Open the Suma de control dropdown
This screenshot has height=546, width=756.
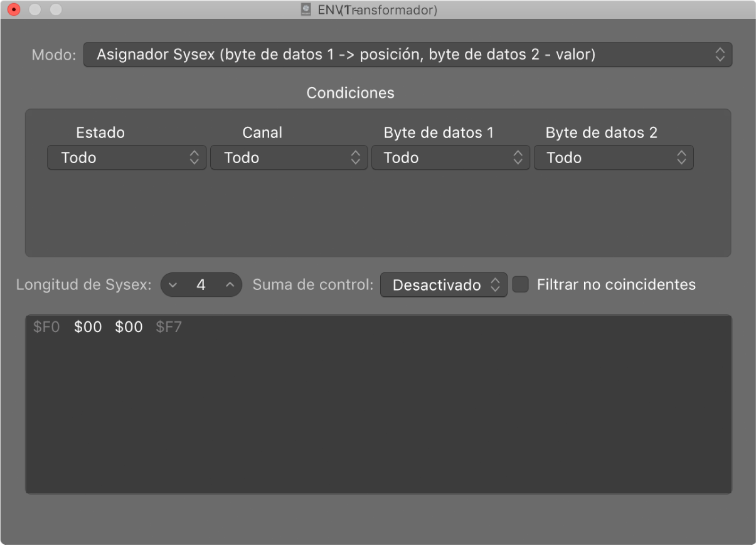[x=444, y=285]
